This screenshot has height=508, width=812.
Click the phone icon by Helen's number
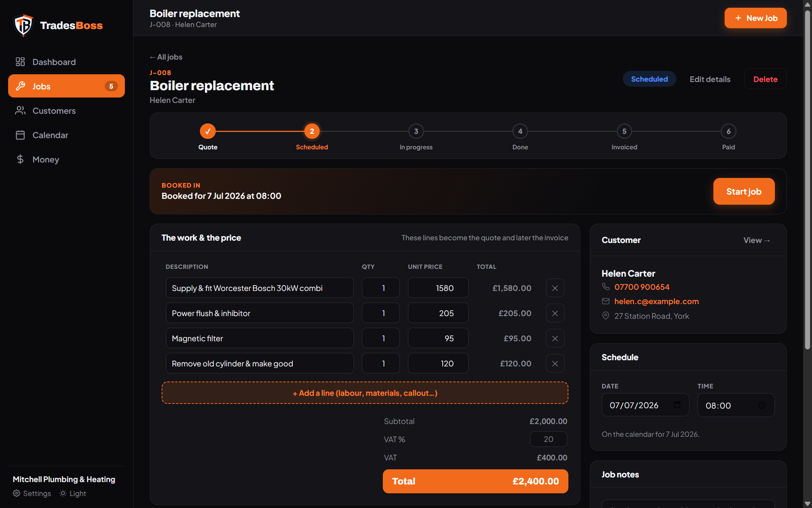606,287
